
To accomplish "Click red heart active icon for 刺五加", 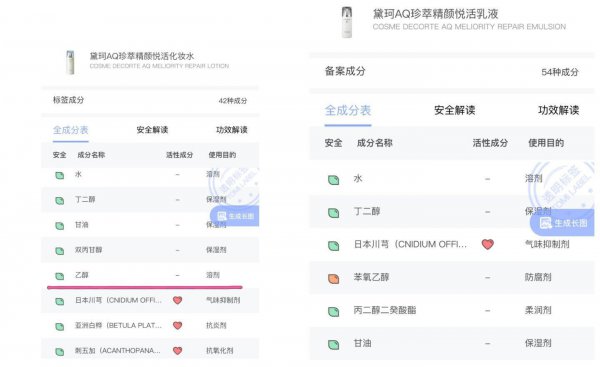I will (177, 351).
